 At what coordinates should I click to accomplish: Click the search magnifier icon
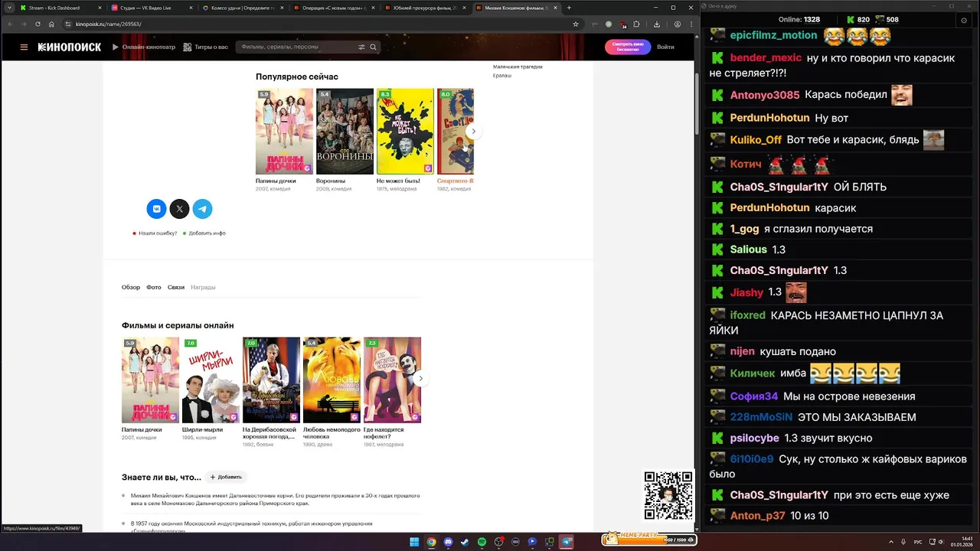coord(374,47)
